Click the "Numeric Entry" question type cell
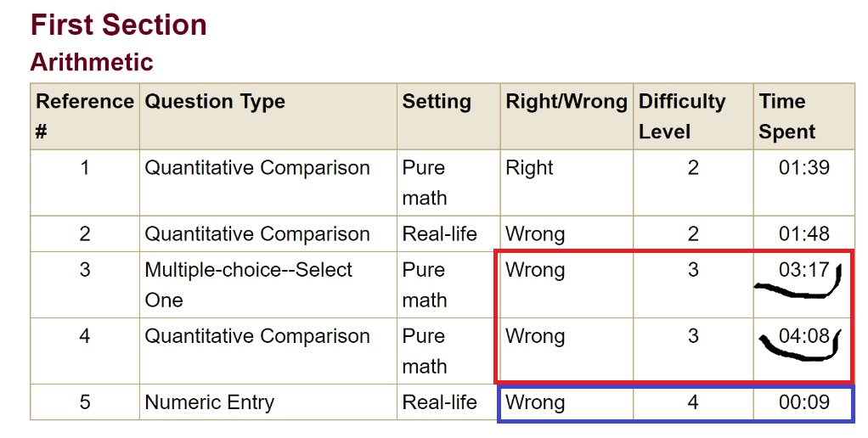Image resolution: width=868 pixels, height=438 pixels. pyautogui.click(x=209, y=402)
